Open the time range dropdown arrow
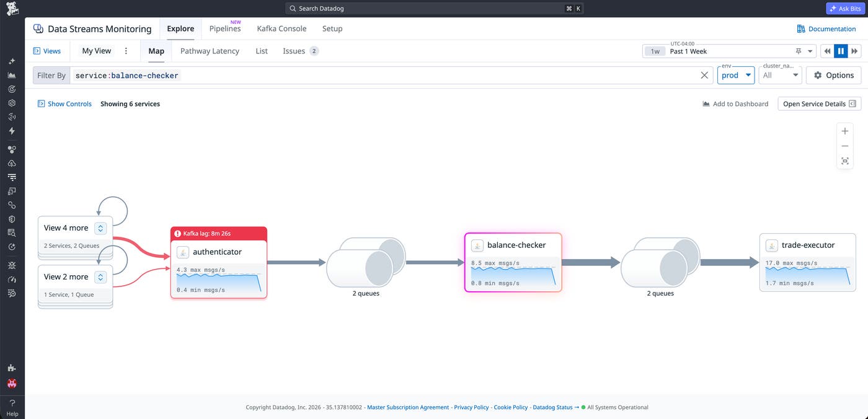This screenshot has width=868, height=419. point(811,51)
